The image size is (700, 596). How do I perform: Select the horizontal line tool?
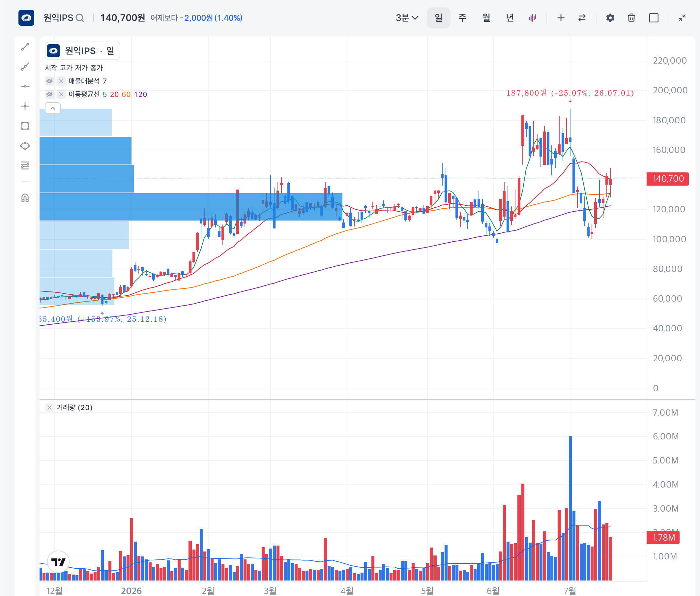coord(25,86)
